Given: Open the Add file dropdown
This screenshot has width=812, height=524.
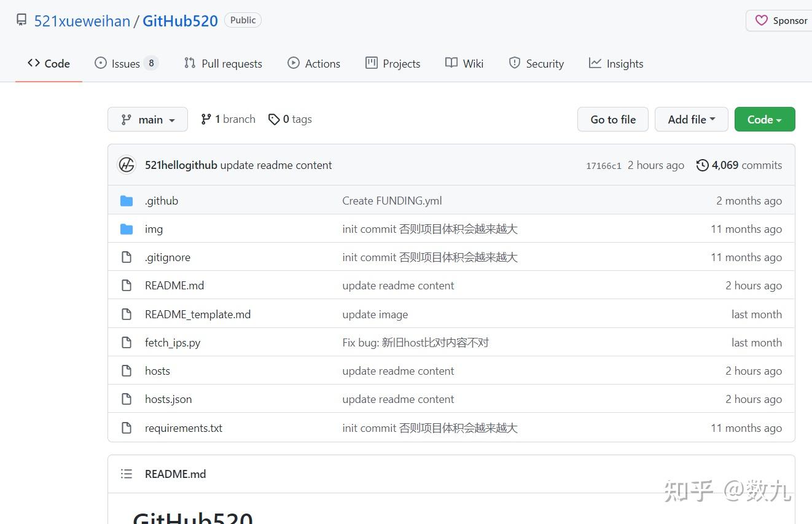Looking at the screenshot, I should pos(692,119).
